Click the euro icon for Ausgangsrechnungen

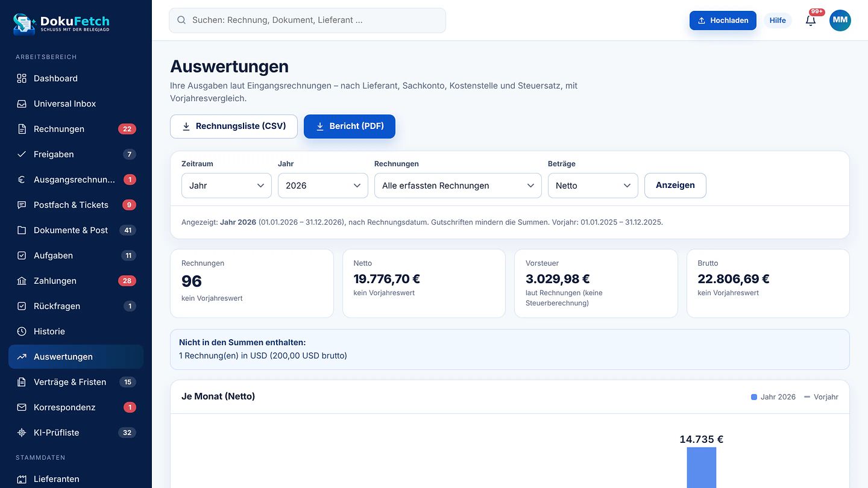point(22,180)
